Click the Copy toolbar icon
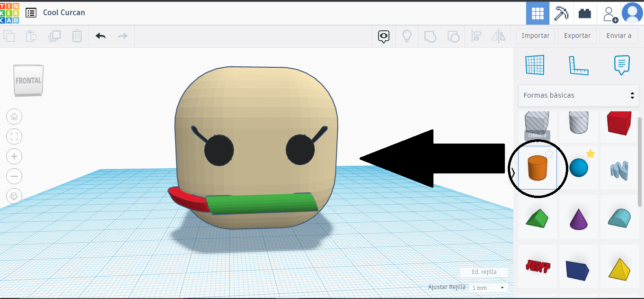Image resolution: width=644 pixels, height=299 pixels. 9,36
